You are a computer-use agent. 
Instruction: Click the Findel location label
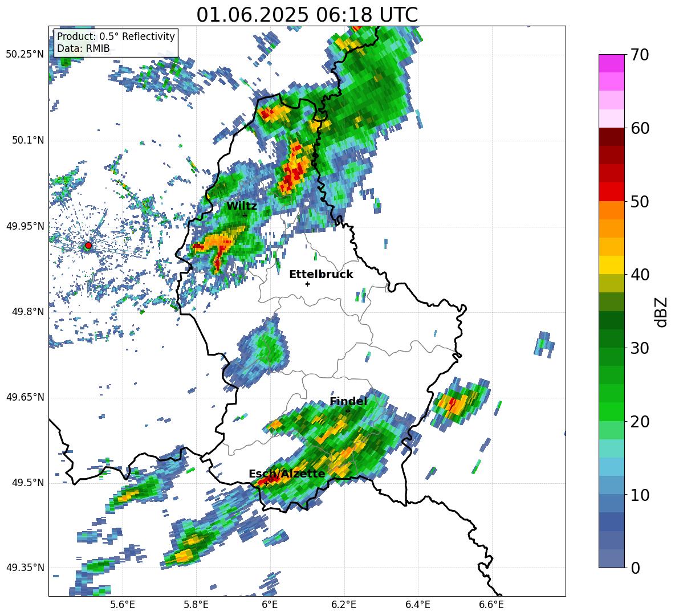coord(348,401)
